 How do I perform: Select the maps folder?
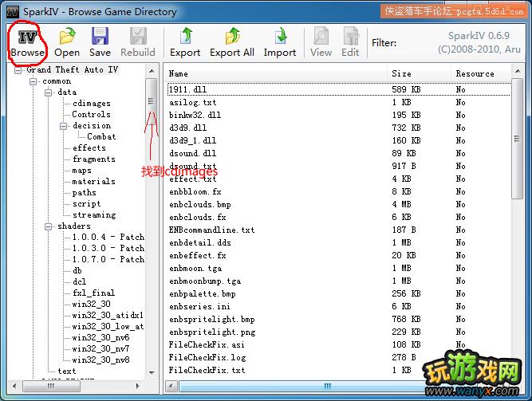[82, 171]
